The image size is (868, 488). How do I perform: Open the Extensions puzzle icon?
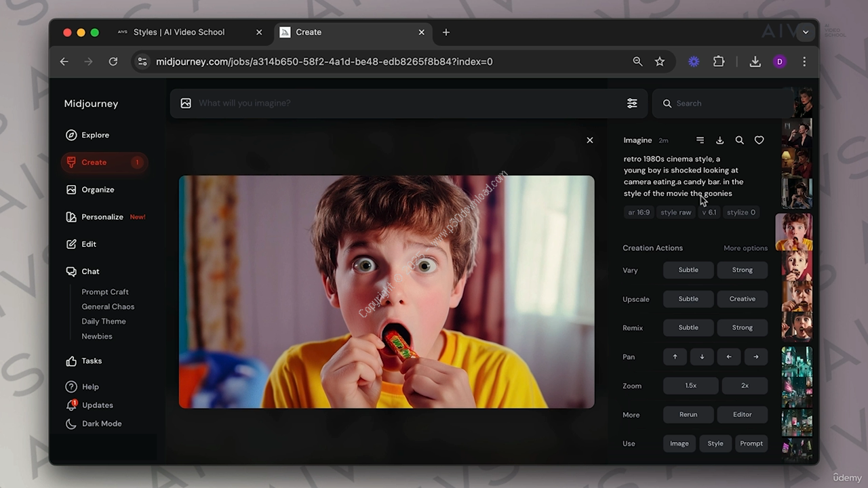pyautogui.click(x=719, y=62)
